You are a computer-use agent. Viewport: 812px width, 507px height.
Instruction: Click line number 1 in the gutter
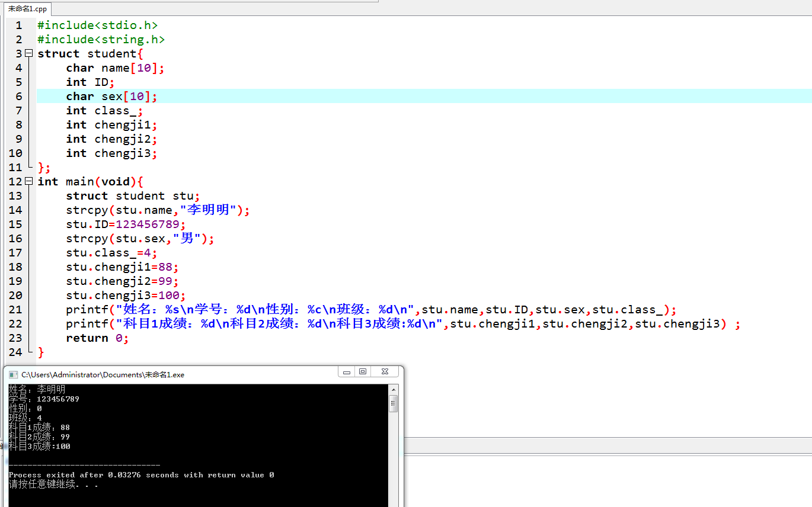pyautogui.click(x=19, y=25)
